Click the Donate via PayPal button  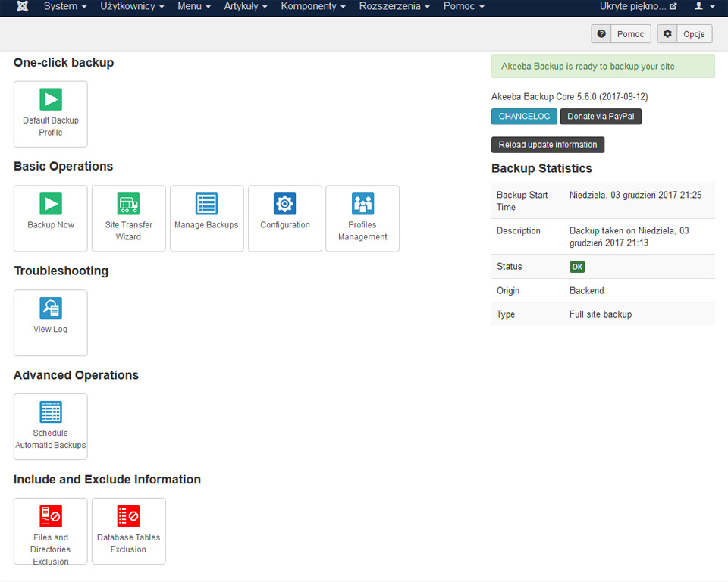click(x=601, y=117)
